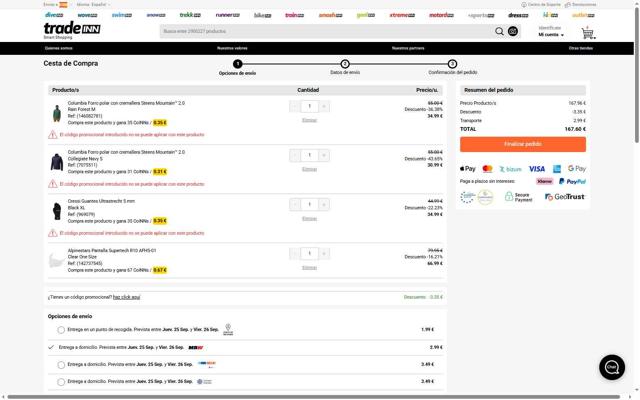Click the VISA payment icon
Image resolution: width=640 pixels, height=400 pixels.
click(x=537, y=169)
